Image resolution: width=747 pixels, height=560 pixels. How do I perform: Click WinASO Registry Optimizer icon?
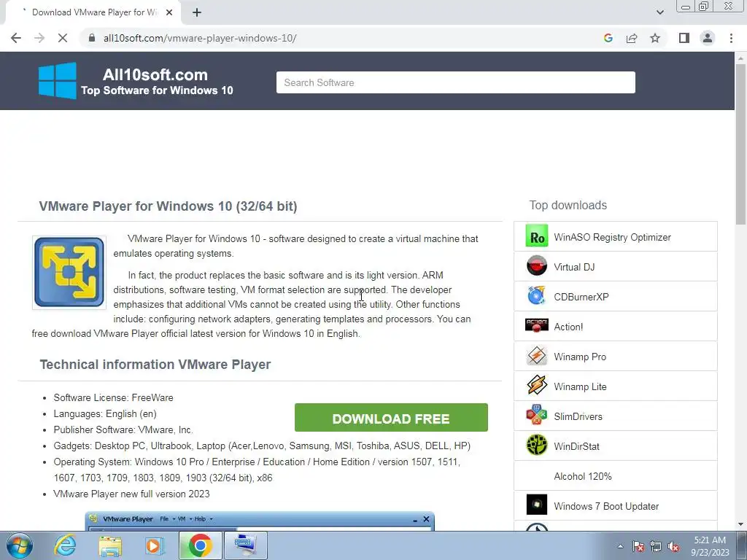coord(536,236)
